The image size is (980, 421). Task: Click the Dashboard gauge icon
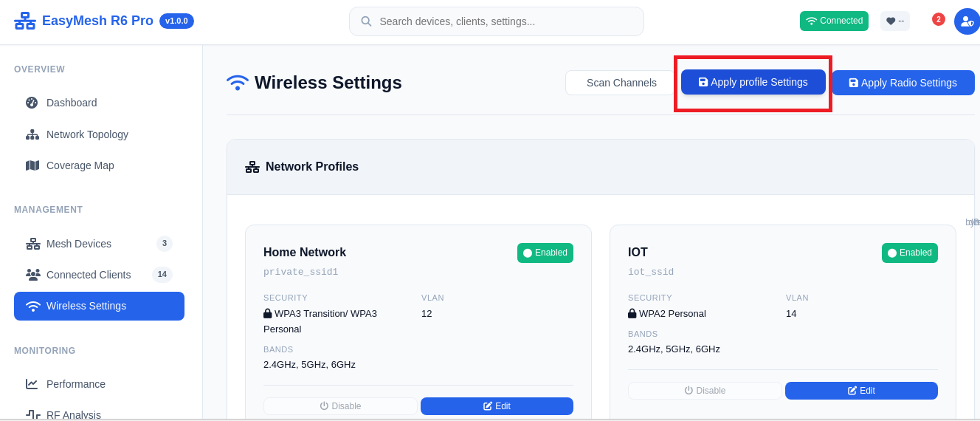coord(32,103)
